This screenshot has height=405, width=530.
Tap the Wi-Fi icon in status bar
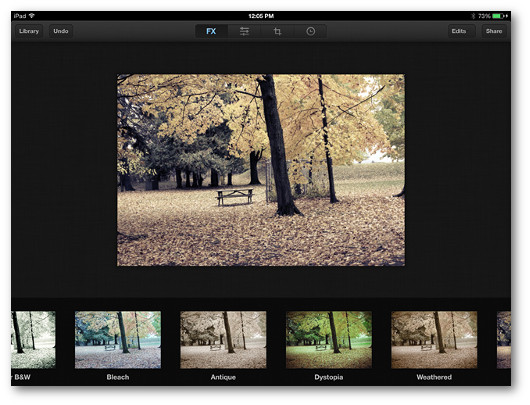[32, 16]
